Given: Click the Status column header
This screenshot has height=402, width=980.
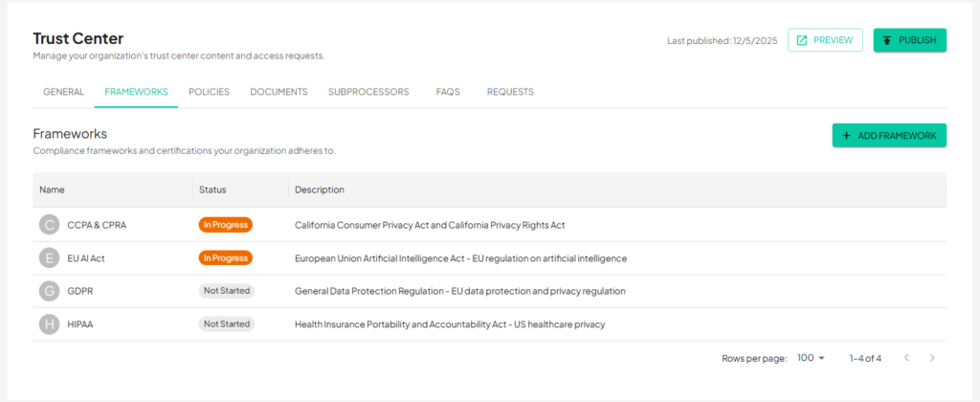Looking at the screenshot, I should click(x=212, y=190).
